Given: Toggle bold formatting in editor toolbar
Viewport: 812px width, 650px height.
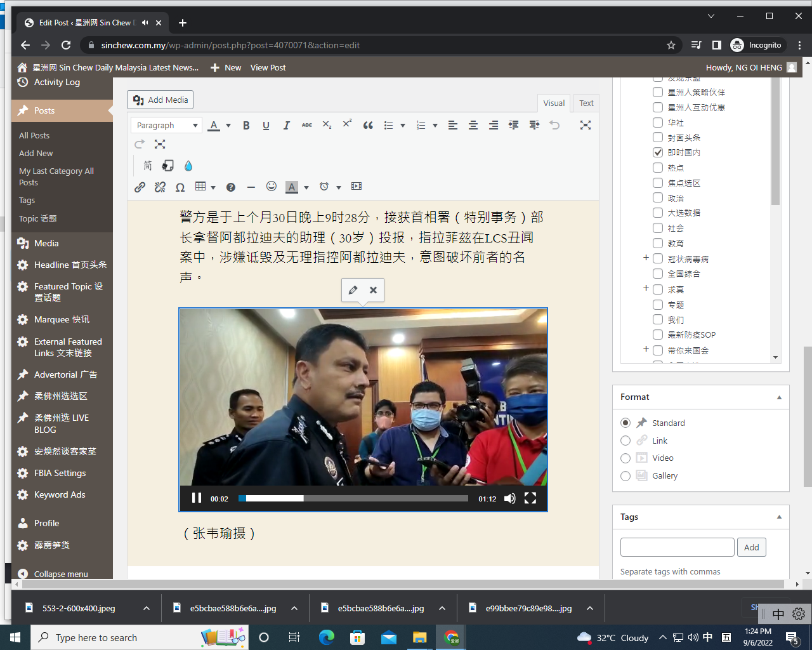Looking at the screenshot, I should [x=246, y=126].
